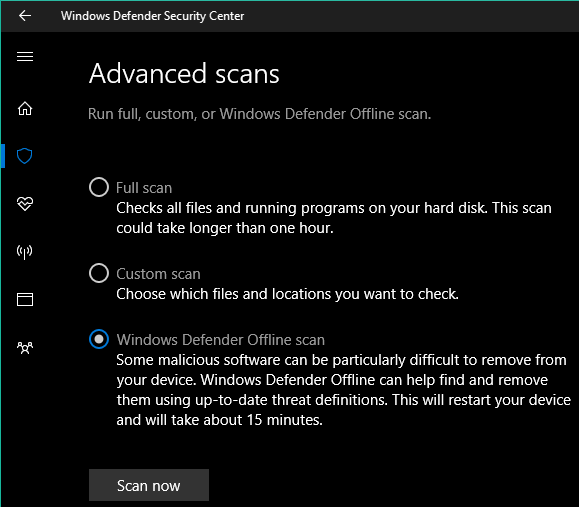579x507 pixels.
Task: Open Firewall & network protection antenna icon
Action: (x=25, y=252)
